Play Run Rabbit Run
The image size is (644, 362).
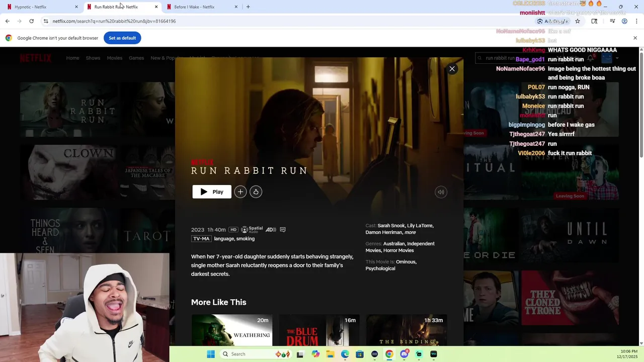point(212,192)
